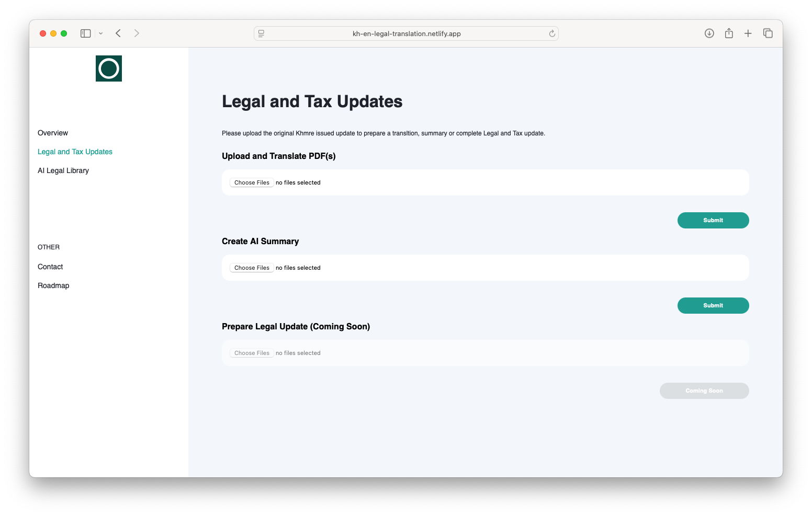Screen dimensions: 812x516
Task: Open the Roadmap link
Action: point(53,285)
